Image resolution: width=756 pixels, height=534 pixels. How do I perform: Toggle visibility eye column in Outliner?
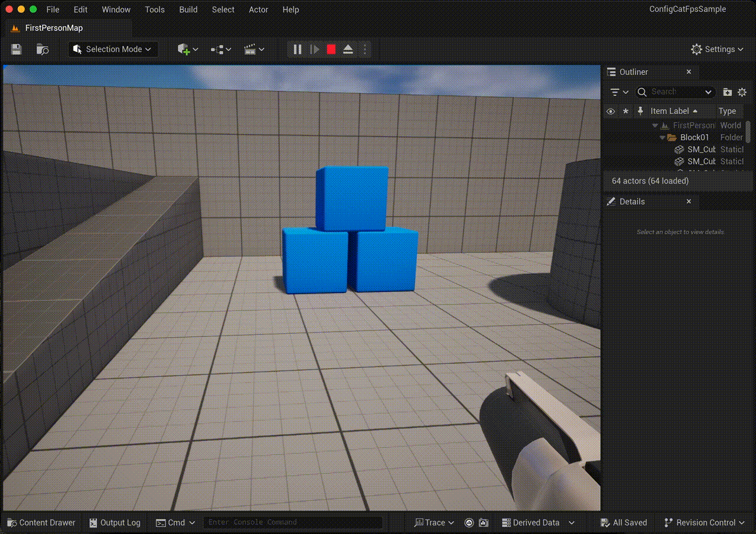pos(610,111)
